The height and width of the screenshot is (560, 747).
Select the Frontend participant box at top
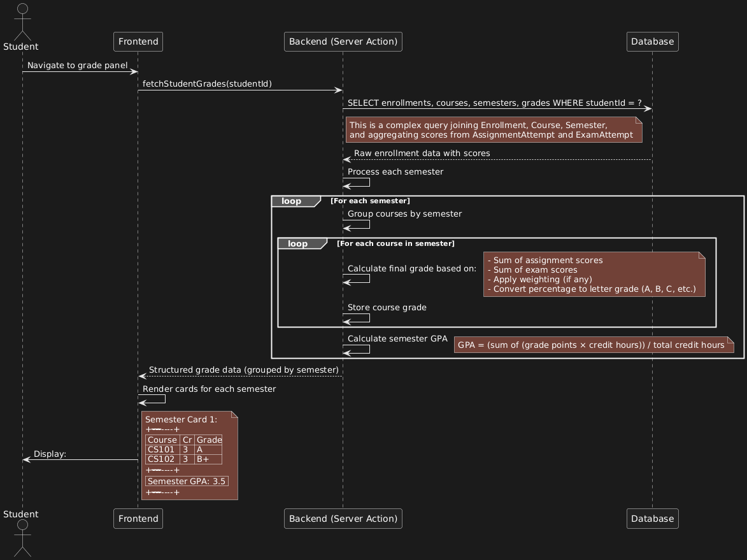138,41
